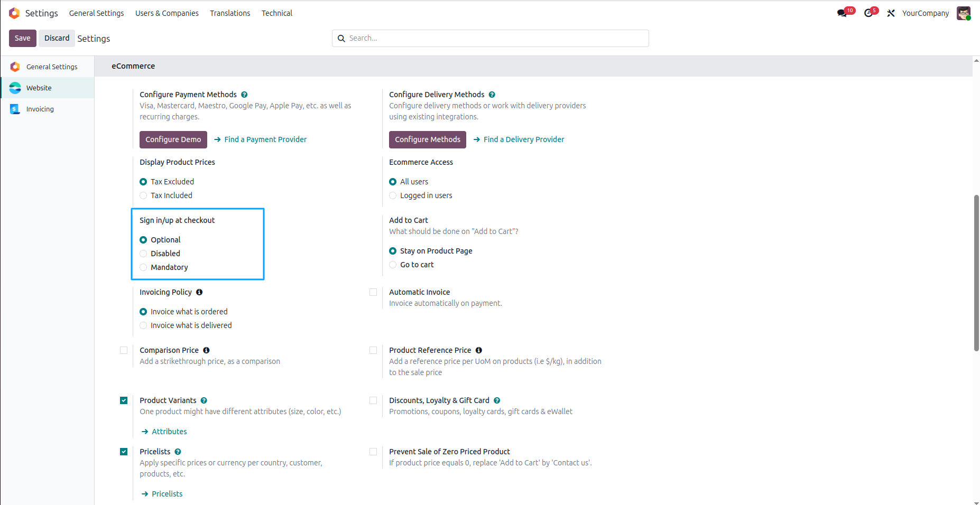
Task: Open the Technical menu
Action: tap(277, 13)
